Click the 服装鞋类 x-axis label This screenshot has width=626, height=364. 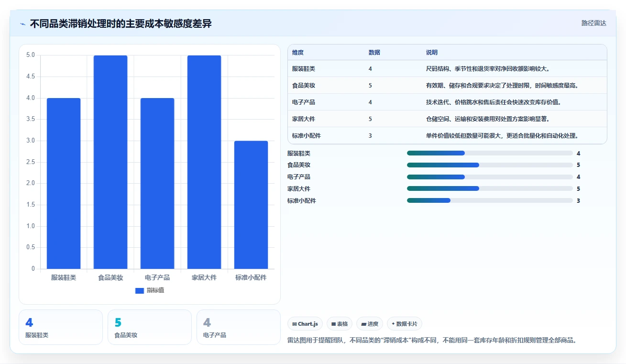click(x=64, y=277)
